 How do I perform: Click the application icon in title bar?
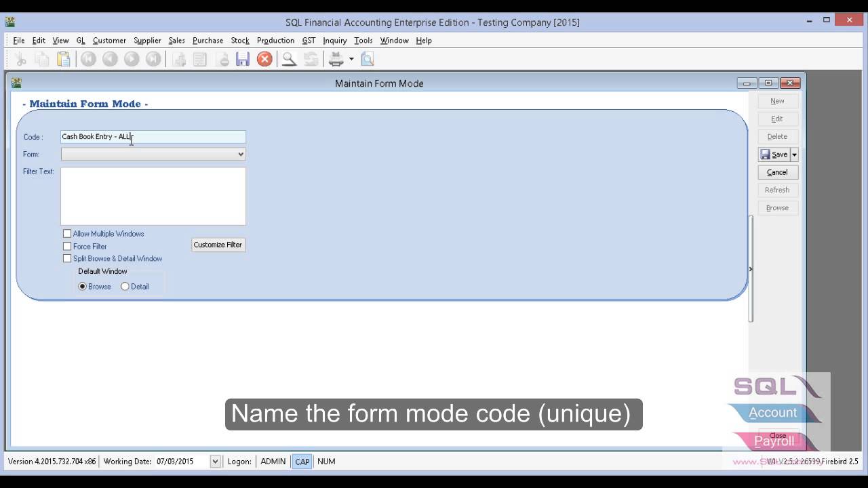(10, 22)
